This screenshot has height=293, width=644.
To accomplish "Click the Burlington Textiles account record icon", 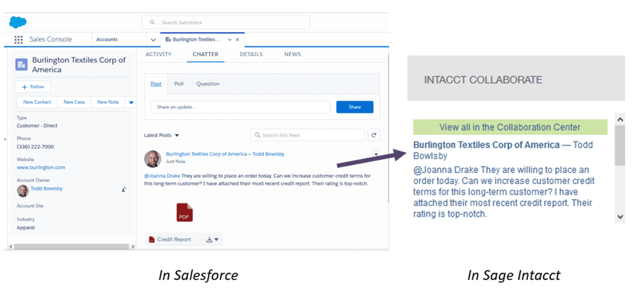I will 22,65.
